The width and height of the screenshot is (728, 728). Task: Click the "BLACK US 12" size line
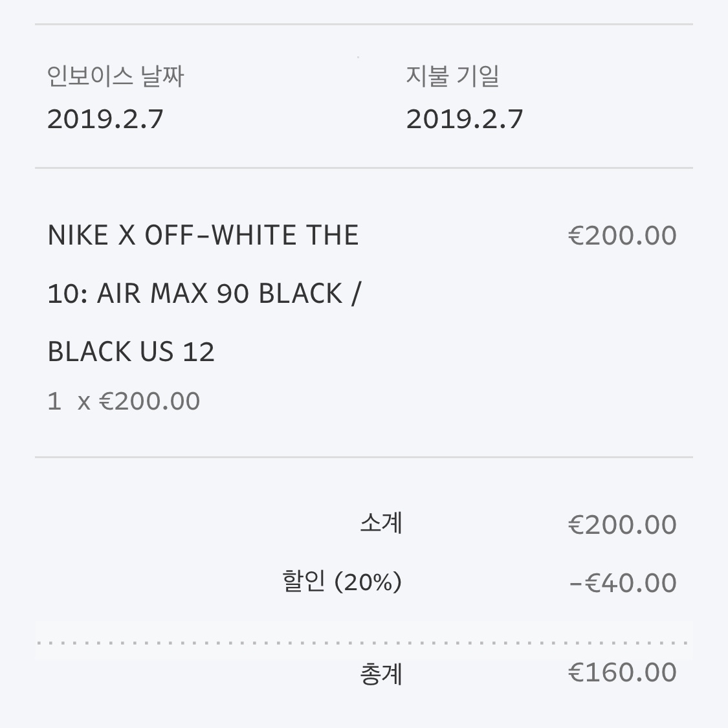[131, 352]
